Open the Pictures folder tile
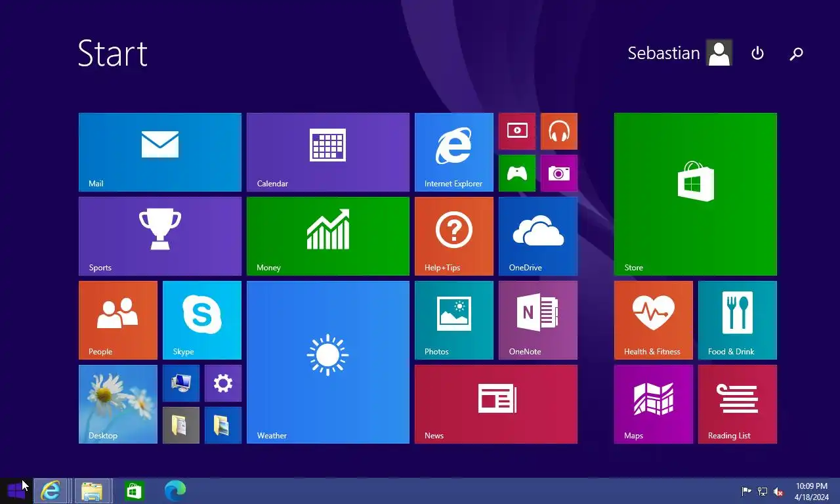 (223, 425)
